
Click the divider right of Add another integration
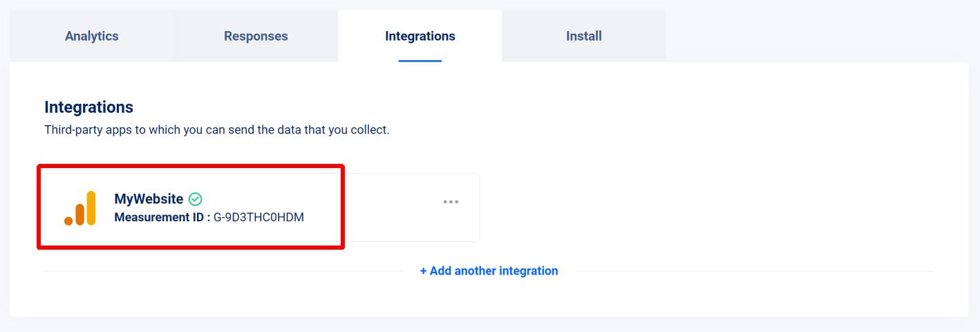tap(755, 271)
